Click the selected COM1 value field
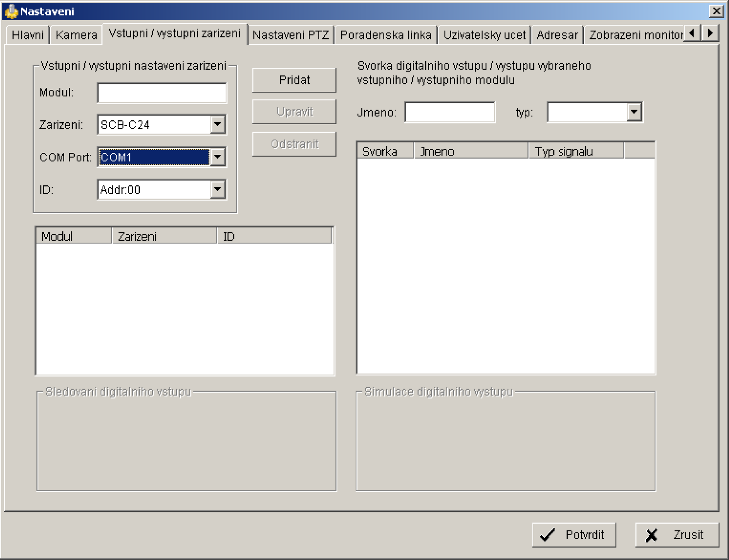Viewport: 729px width, 560px height. pyautogui.click(x=154, y=157)
